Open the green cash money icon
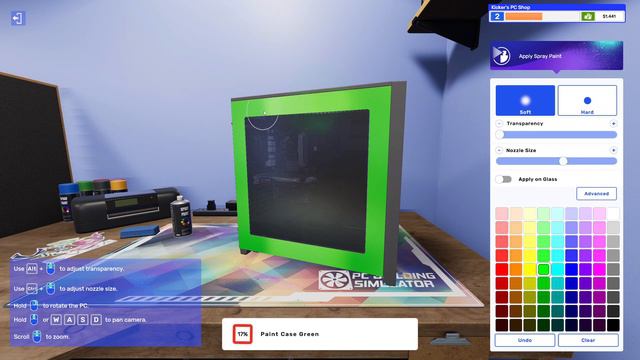Screen dimensions: 640x360 coord(587,16)
